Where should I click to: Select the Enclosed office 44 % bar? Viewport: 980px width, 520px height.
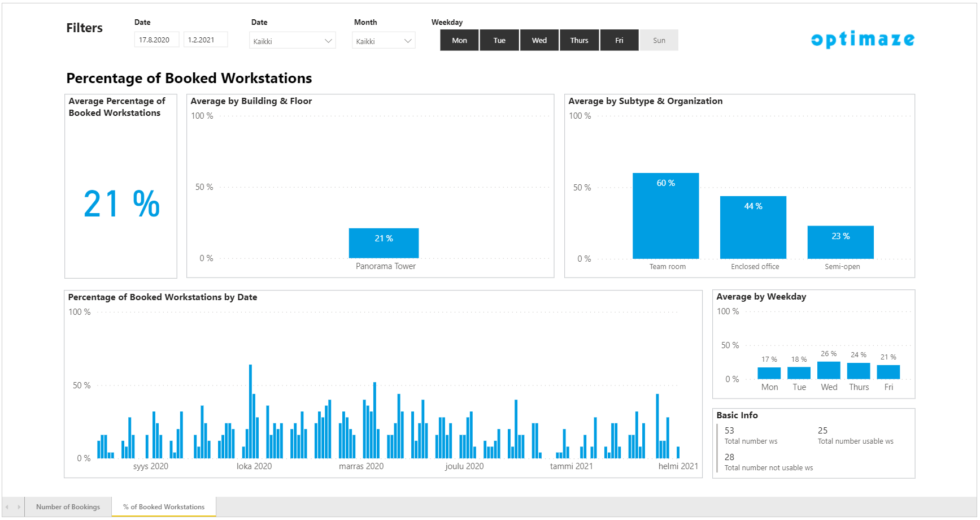click(x=753, y=227)
